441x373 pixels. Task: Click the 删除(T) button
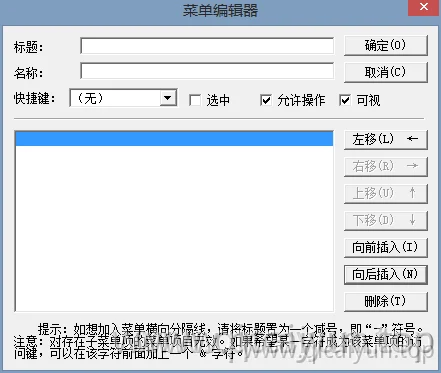(x=386, y=302)
